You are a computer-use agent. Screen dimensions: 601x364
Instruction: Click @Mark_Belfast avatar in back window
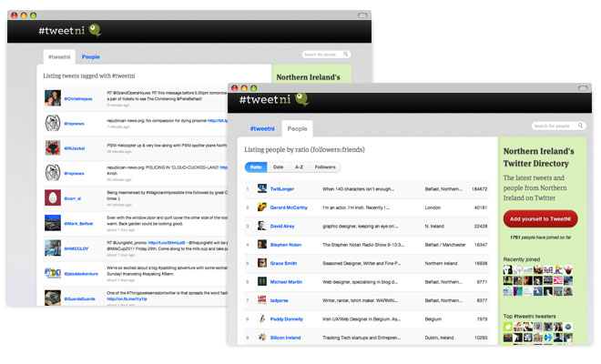click(53, 223)
